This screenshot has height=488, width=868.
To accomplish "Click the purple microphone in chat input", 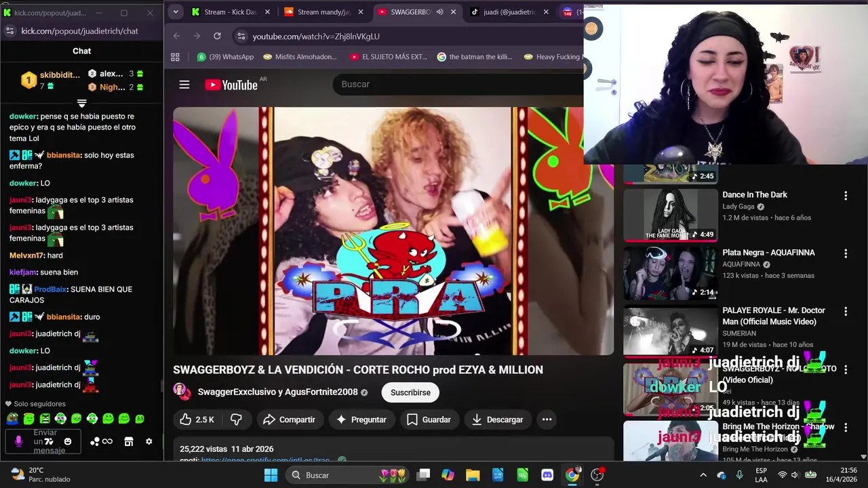I will pyautogui.click(x=18, y=441).
